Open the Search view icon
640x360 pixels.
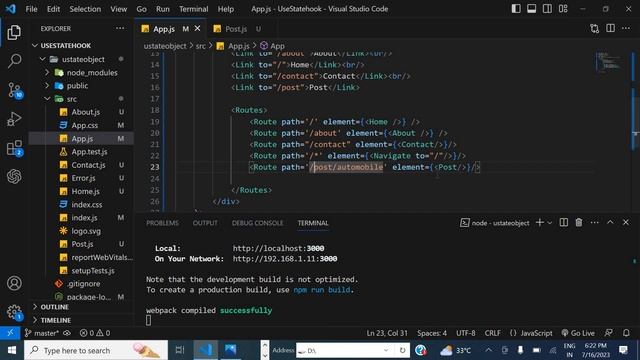click(14, 61)
